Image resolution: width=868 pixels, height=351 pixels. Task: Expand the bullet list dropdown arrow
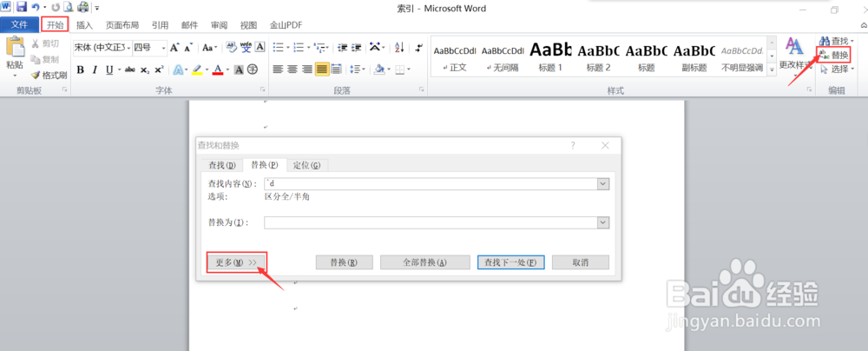(x=288, y=48)
